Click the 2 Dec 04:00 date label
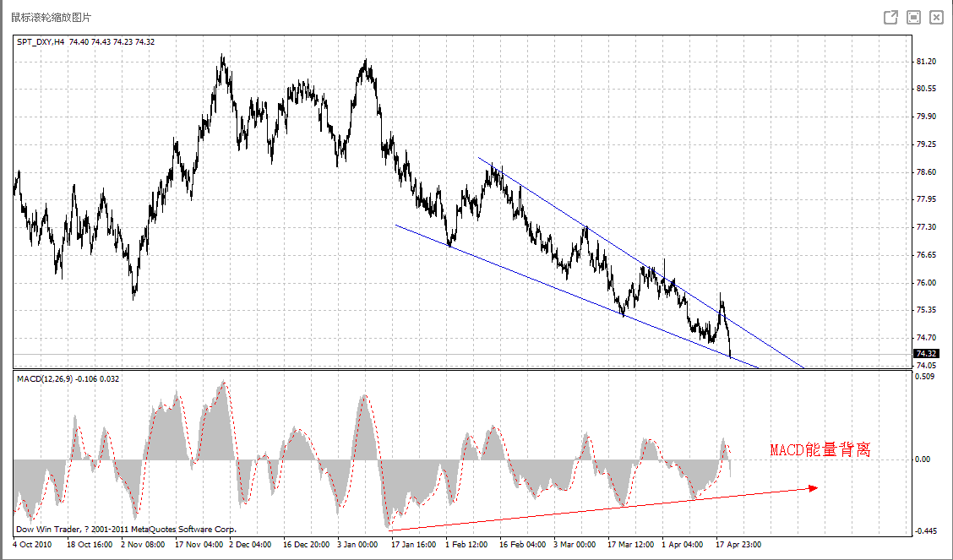Screen dimensions: 953x560 tap(250, 544)
